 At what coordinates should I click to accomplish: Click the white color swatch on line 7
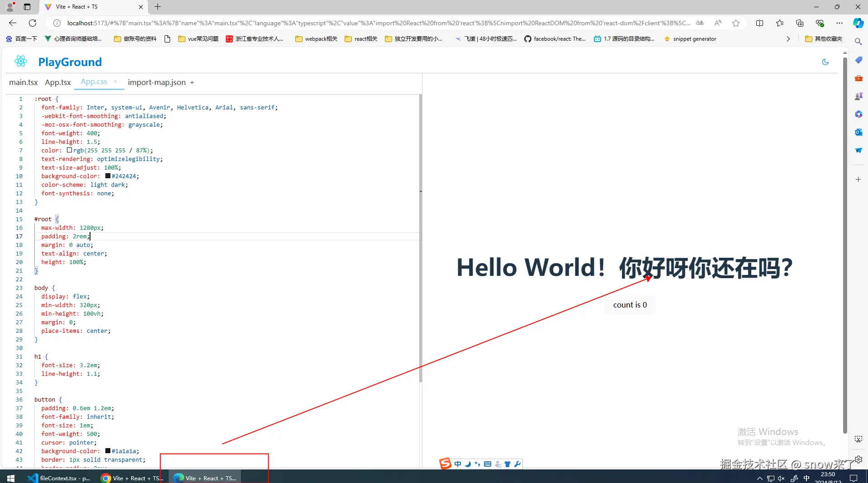pos(69,150)
